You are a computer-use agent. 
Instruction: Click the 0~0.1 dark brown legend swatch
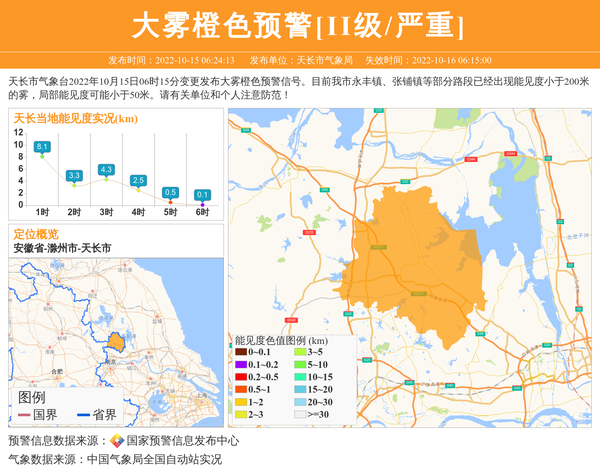241,352
